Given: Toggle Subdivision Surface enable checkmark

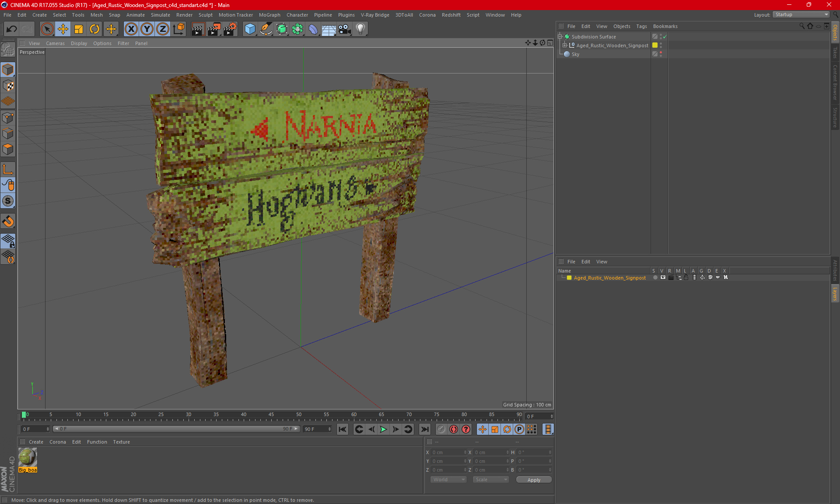Looking at the screenshot, I should 665,37.
